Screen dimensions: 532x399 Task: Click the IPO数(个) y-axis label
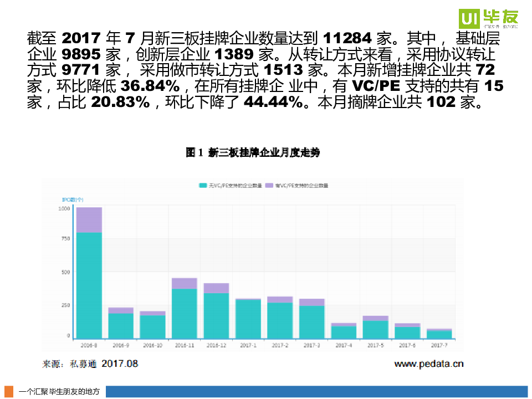tap(72, 199)
